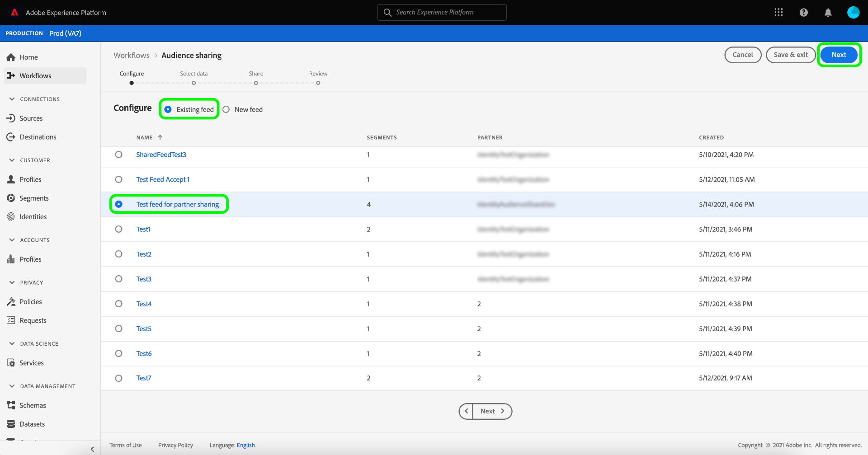This screenshot has width=868, height=455.
Task: Select the Test Feed Accept 1 radio button
Action: [x=118, y=179]
